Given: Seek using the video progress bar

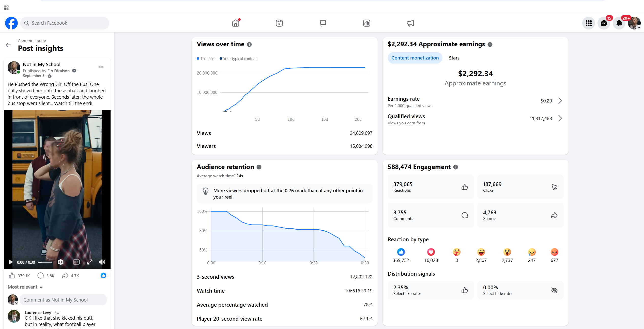Looking at the screenshot, I should pos(45,262).
